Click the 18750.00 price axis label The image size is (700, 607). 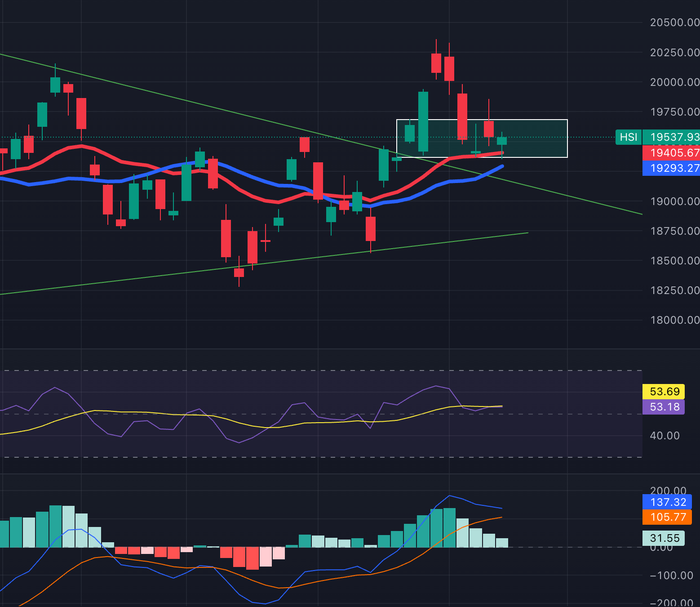pos(675,231)
